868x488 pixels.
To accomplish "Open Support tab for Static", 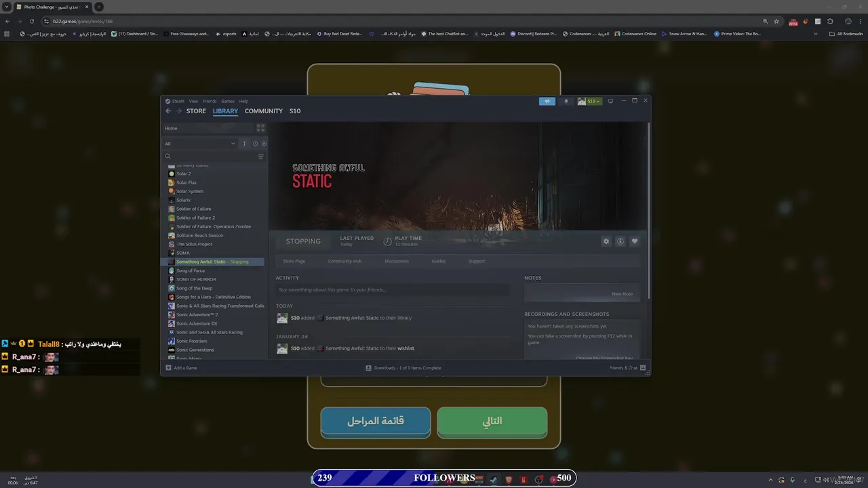I will point(477,261).
